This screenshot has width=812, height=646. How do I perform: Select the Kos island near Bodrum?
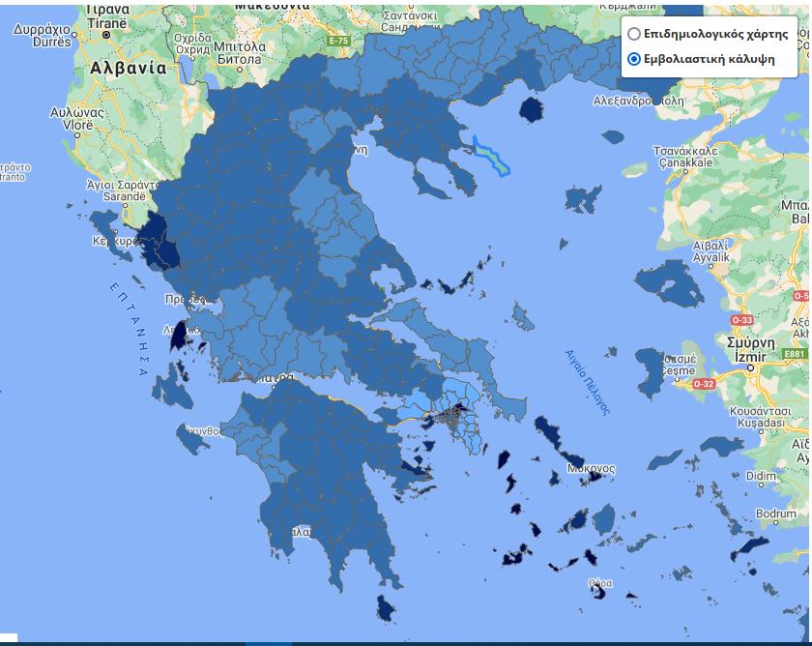pos(749,548)
